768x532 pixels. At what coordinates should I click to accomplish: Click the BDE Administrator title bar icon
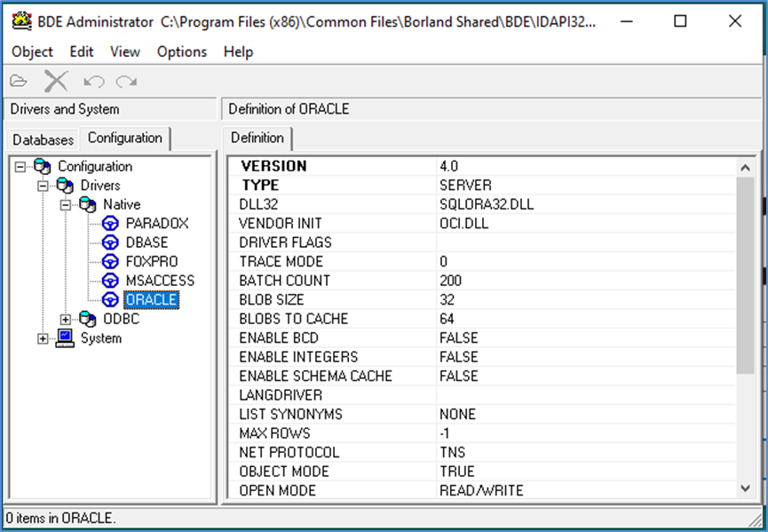click(x=21, y=21)
